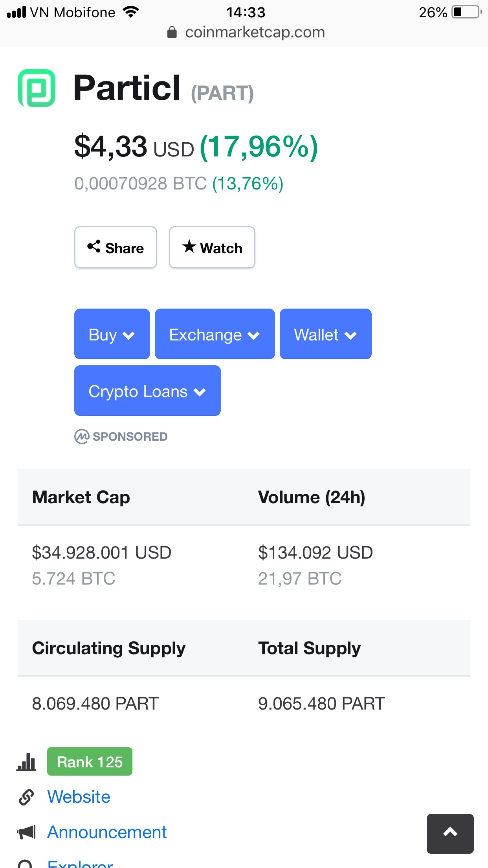The width and height of the screenshot is (488, 868).
Task: Click the chain link icon beside Website
Action: pyautogui.click(x=26, y=797)
